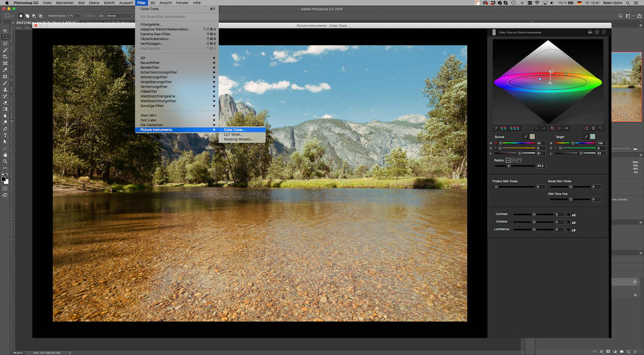Enable the Contrast x8 checkbox
This screenshot has width=644, height=355.
coord(568,214)
